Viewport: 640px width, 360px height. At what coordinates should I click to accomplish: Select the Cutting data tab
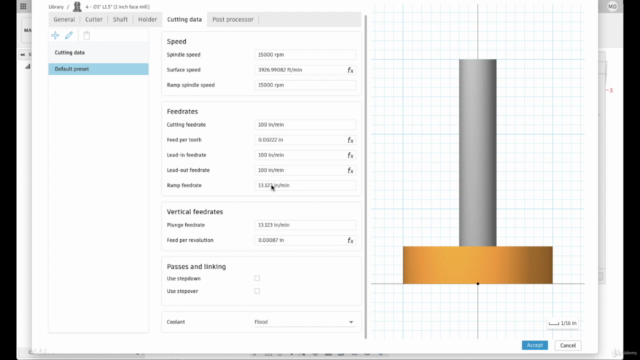(184, 19)
